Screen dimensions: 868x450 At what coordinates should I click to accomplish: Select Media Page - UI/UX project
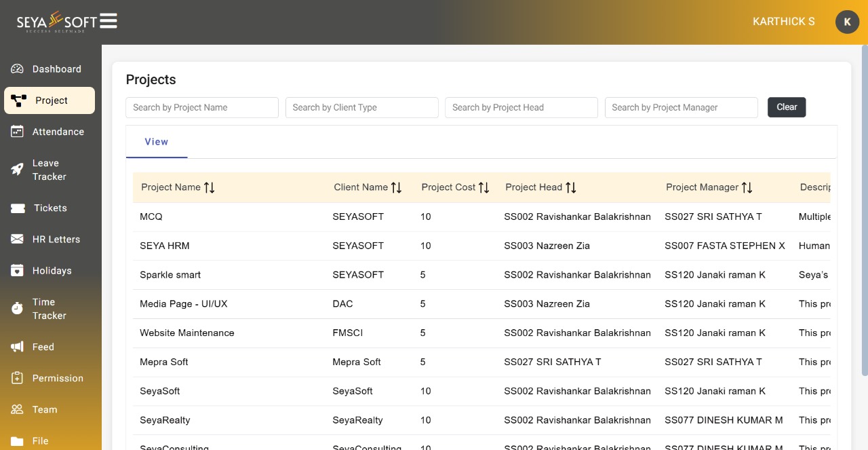184,304
